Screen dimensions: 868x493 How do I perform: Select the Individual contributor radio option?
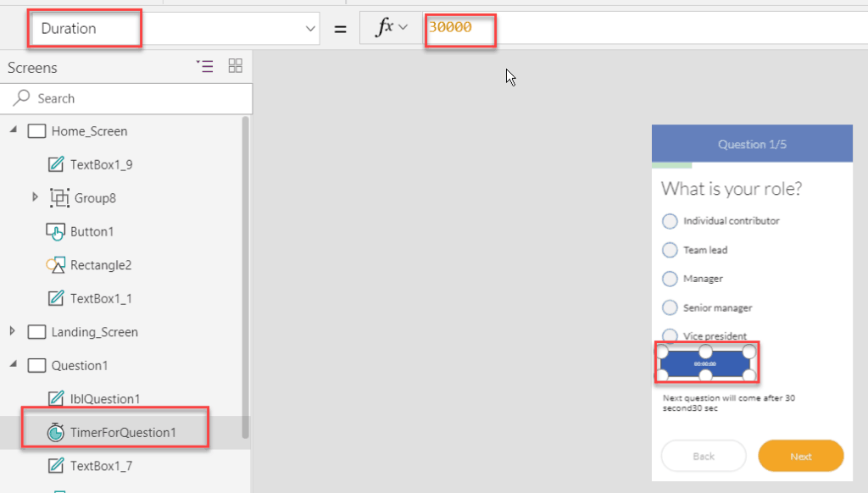tap(670, 221)
